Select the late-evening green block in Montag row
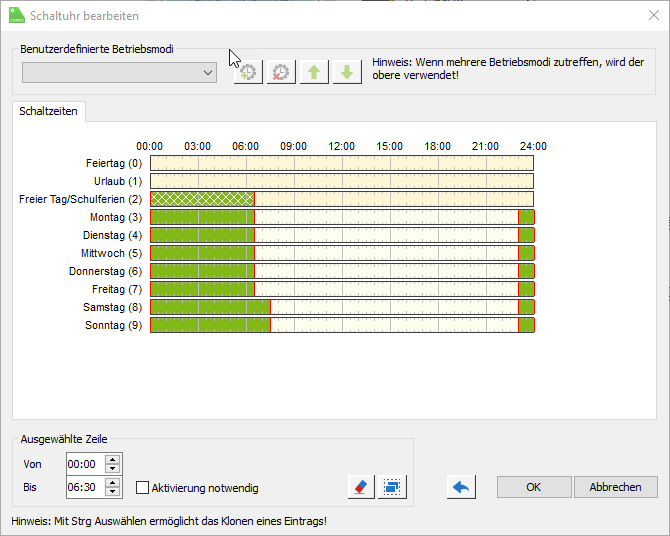Screen dimensions: 670x536 click(526, 217)
